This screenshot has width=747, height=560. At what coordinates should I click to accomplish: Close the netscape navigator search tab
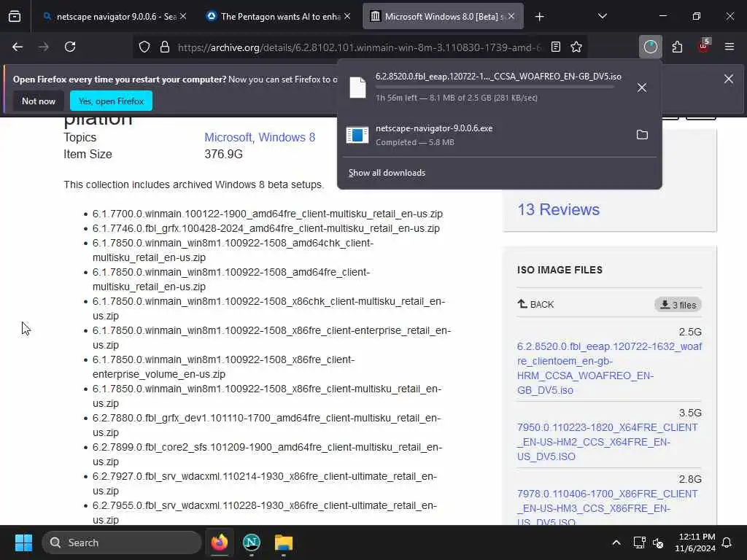(183, 16)
